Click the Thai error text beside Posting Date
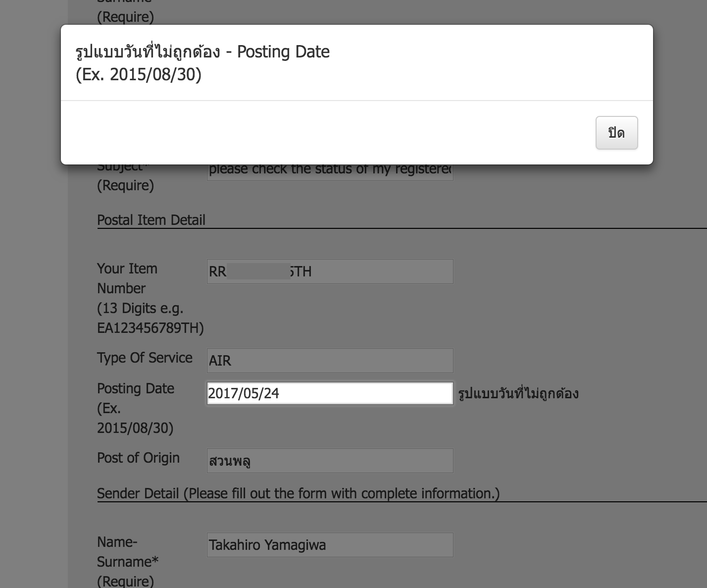The width and height of the screenshot is (707, 588). [518, 394]
